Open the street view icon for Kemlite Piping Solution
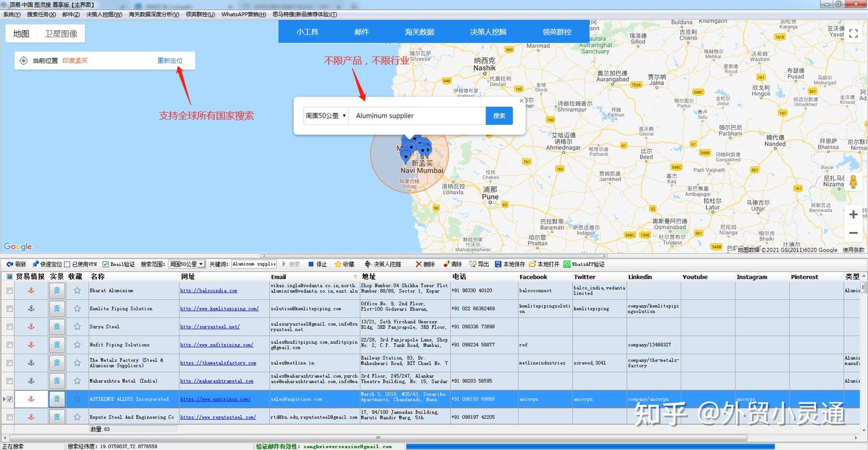This screenshot has height=450, width=868. (x=57, y=309)
